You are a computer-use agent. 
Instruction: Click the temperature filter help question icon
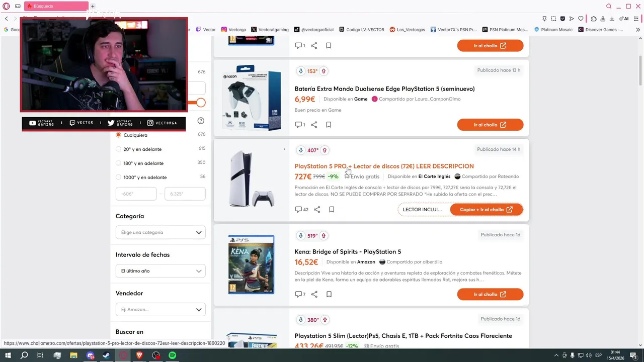[x=201, y=121]
